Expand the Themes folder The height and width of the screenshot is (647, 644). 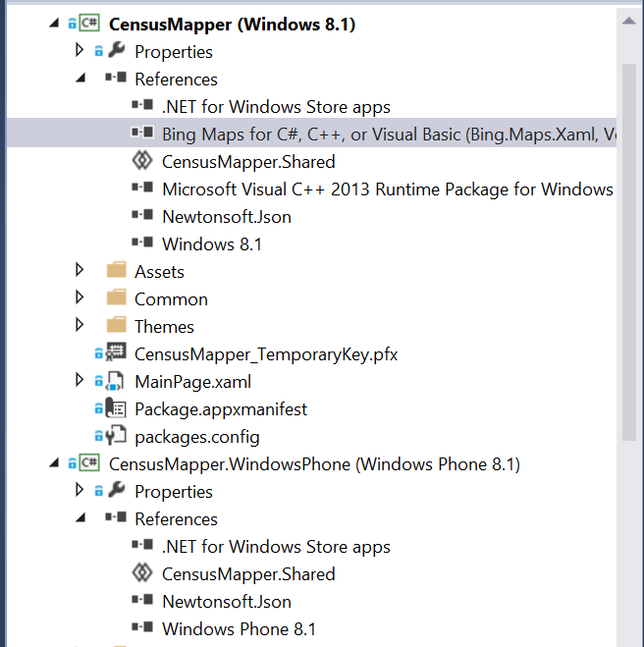click(x=80, y=326)
